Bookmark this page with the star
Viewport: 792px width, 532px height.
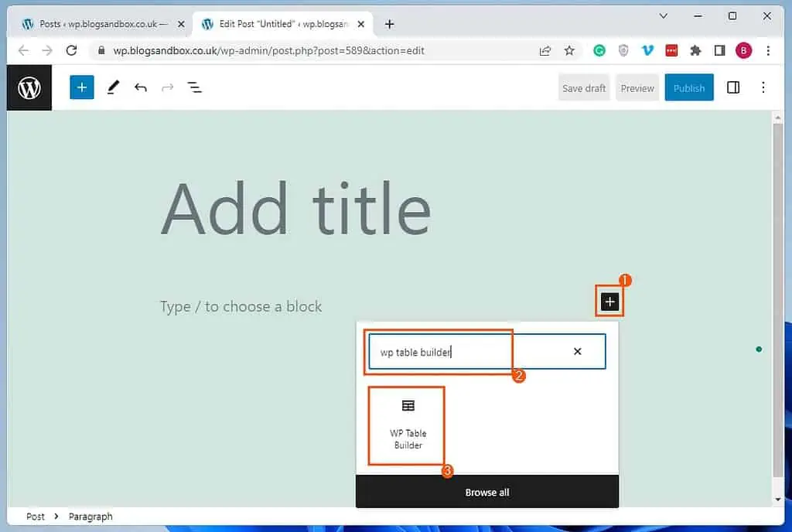[569, 50]
